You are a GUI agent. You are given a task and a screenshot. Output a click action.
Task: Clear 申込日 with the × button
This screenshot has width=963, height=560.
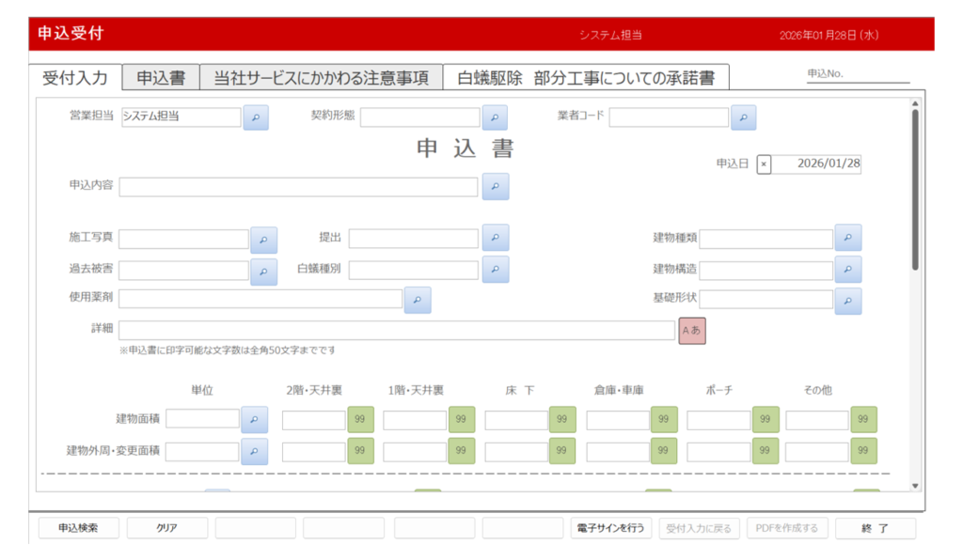764,164
